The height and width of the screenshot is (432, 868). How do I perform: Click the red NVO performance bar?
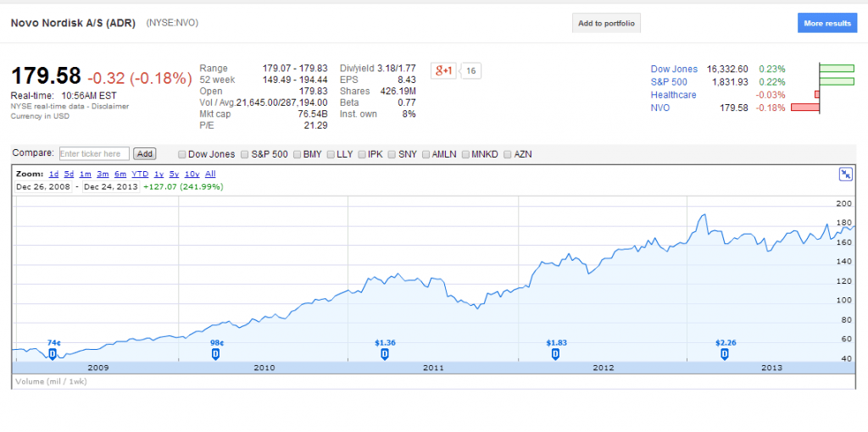pos(805,108)
